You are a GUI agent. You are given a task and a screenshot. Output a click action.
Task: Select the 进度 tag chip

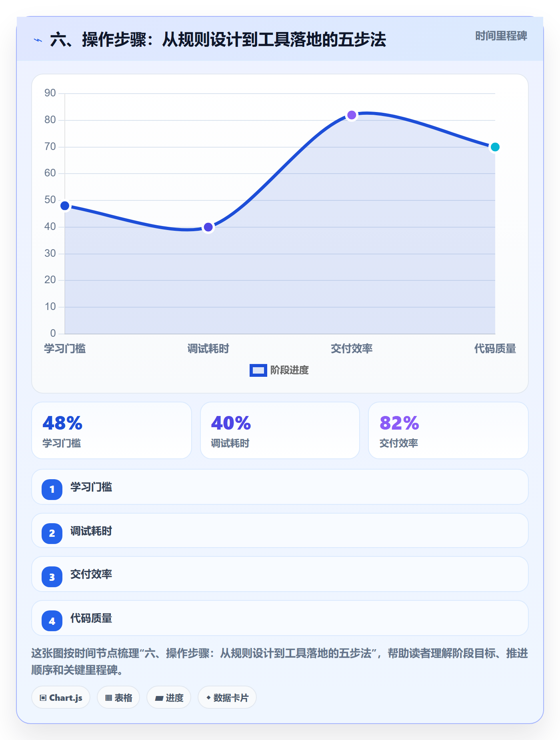[x=169, y=698]
